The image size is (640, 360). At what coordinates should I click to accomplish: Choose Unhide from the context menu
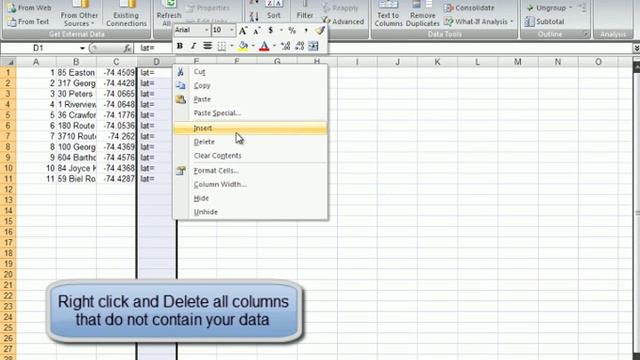tap(250, 212)
